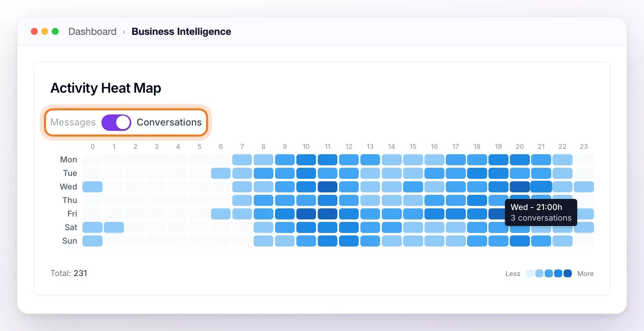Select the Thu 18:00 heat map cell
Viewport: 644px width, 331px height.
pos(477,200)
